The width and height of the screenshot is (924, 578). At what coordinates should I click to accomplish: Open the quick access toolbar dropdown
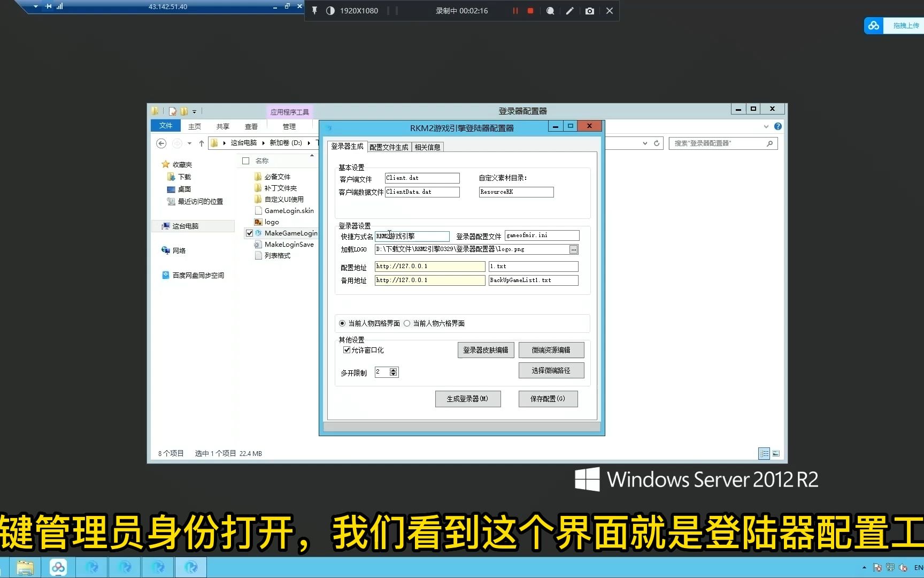click(x=194, y=111)
